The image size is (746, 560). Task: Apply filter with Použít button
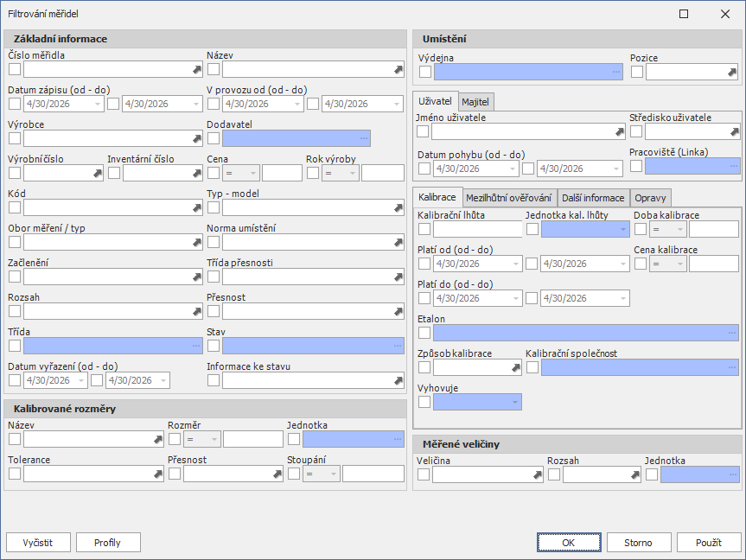709,543
